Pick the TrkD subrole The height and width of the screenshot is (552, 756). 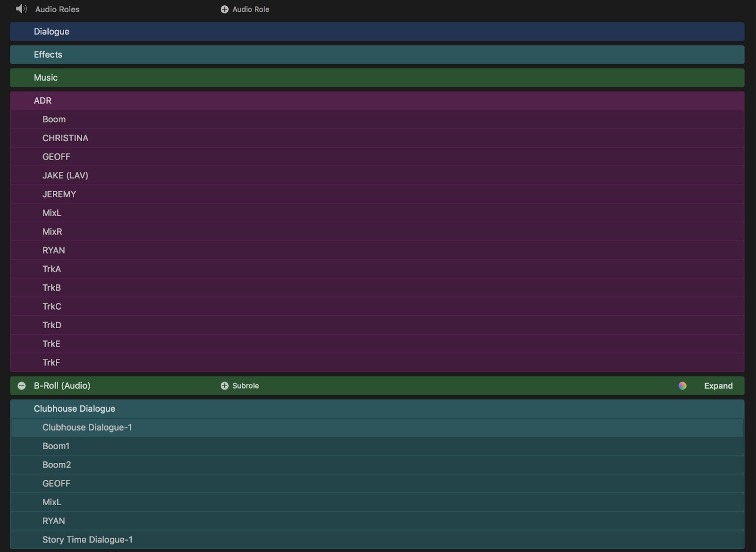coord(377,325)
